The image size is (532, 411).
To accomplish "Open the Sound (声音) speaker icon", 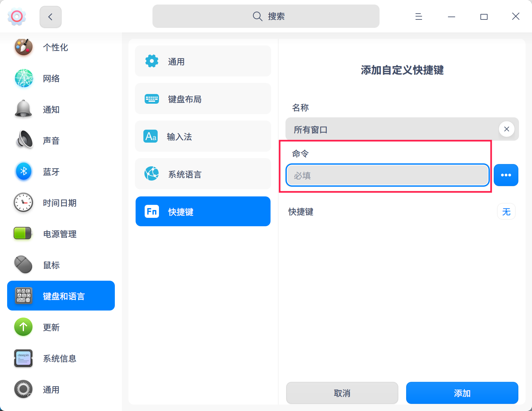I will pyautogui.click(x=24, y=140).
